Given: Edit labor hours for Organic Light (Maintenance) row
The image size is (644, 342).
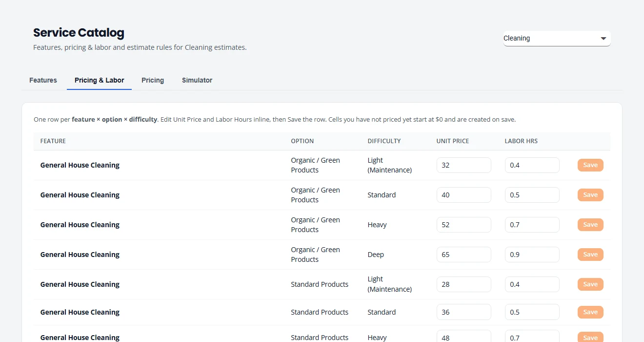Looking at the screenshot, I should coord(532,165).
